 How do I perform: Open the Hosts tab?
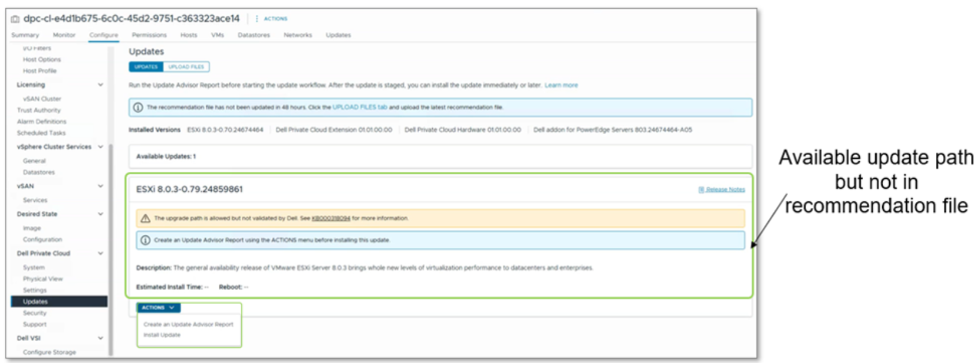[x=189, y=35]
